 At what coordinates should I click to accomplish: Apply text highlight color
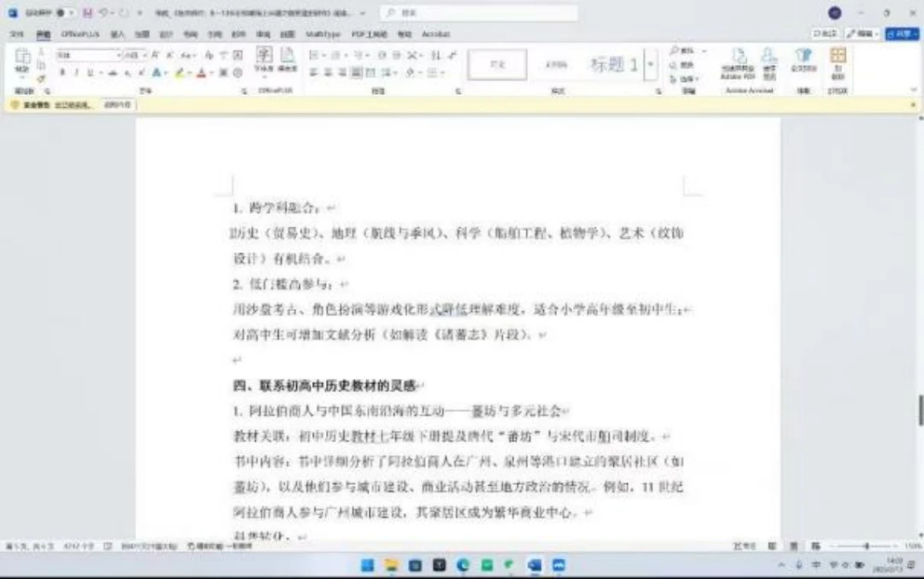click(180, 73)
